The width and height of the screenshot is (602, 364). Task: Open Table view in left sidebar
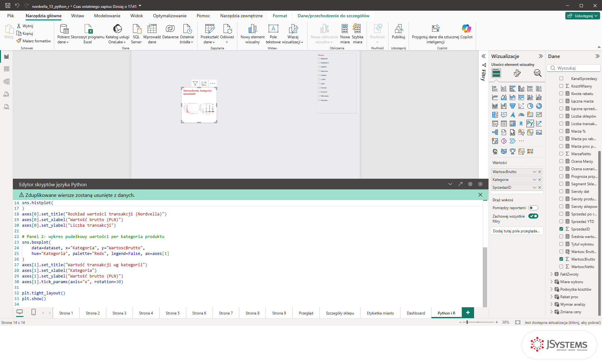point(7,69)
